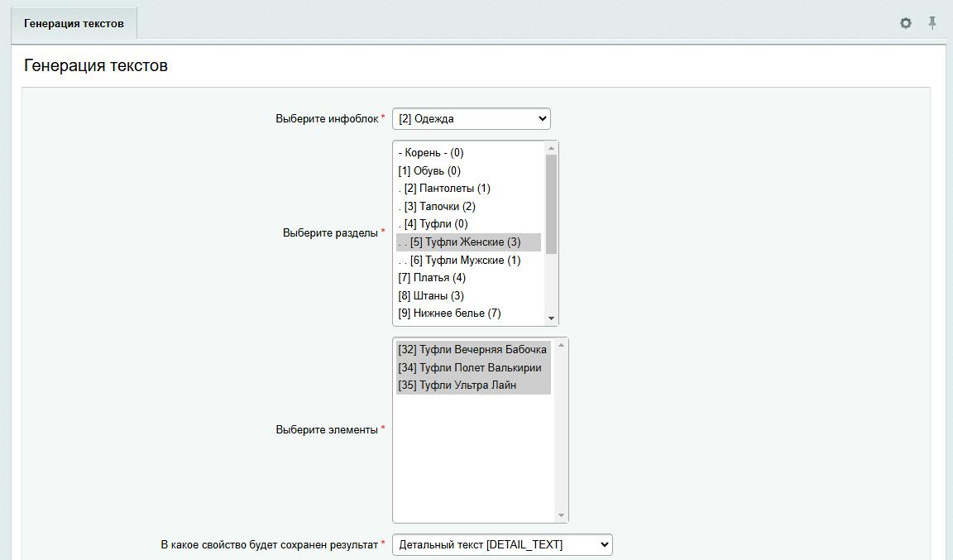Click the pin icon at top right
The width and height of the screenshot is (953, 560).
tap(932, 23)
